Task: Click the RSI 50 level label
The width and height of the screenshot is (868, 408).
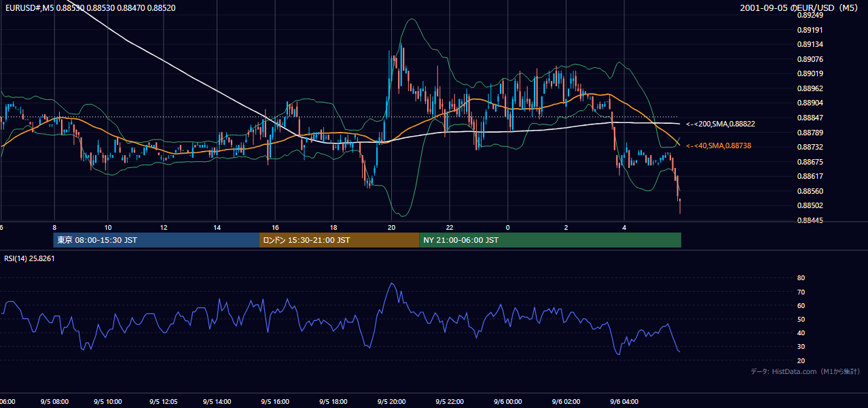Action: point(801,319)
